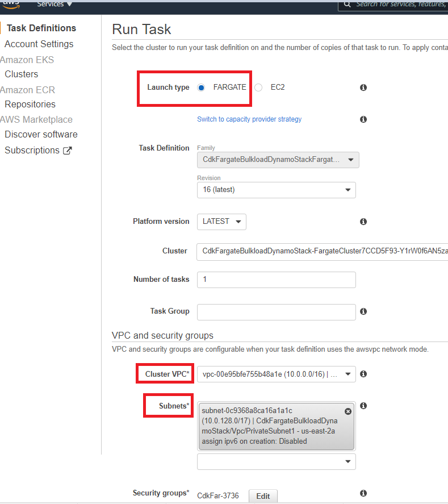448x504 pixels.
Task: Click the Security groups info icon
Action: pyautogui.click(x=363, y=493)
